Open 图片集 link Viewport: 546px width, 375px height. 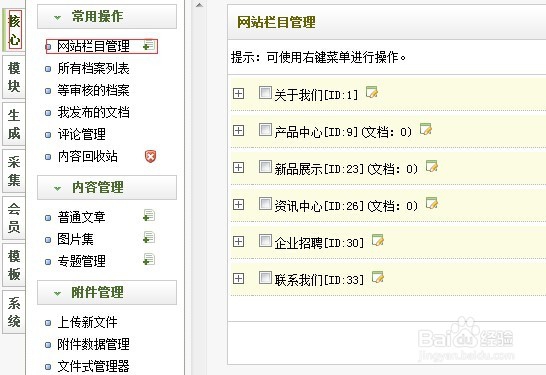[x=75, y=239]
